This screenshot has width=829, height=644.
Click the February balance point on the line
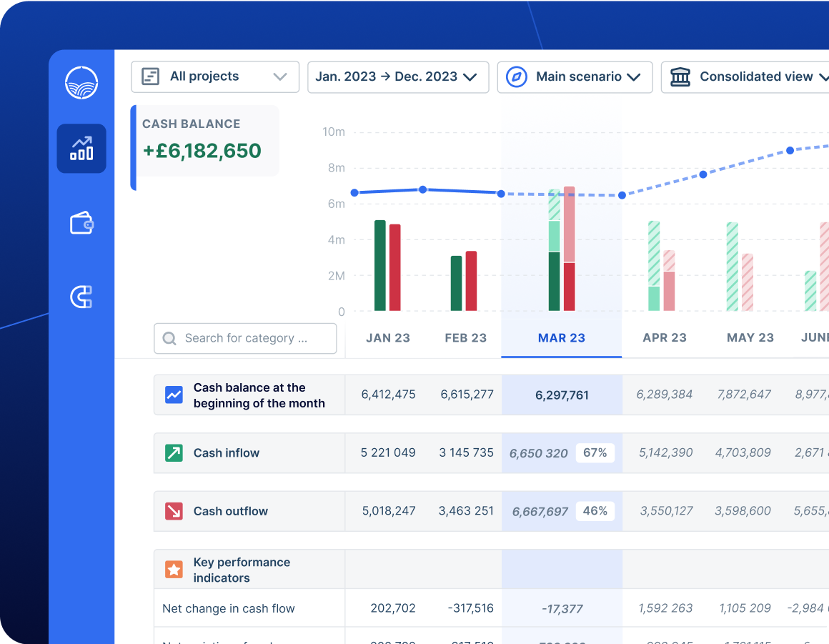coord(422,189)
